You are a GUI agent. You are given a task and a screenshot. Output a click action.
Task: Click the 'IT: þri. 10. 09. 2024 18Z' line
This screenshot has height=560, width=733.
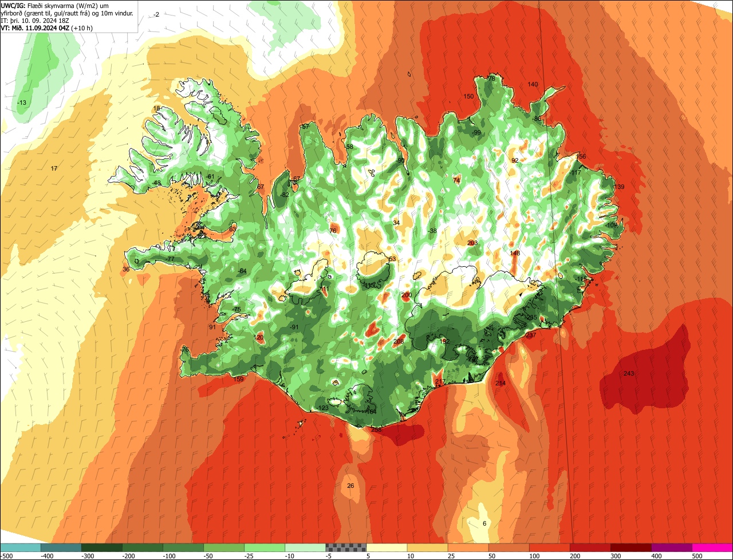(x=36, y=20)
